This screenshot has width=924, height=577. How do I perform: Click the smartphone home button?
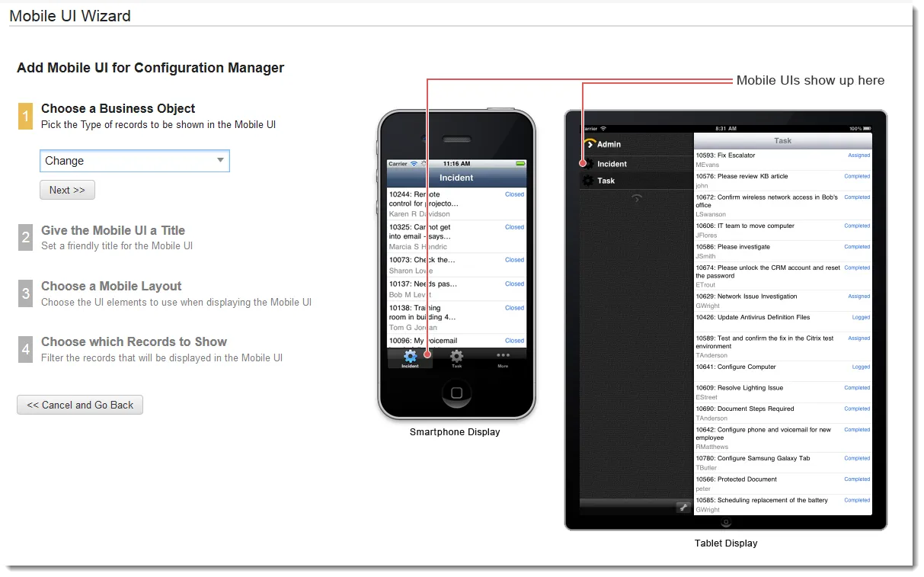tap(456, 393)
